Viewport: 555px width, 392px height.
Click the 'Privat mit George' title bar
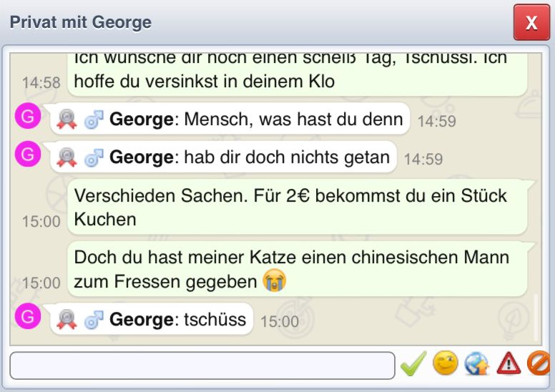tap(250, 22)
